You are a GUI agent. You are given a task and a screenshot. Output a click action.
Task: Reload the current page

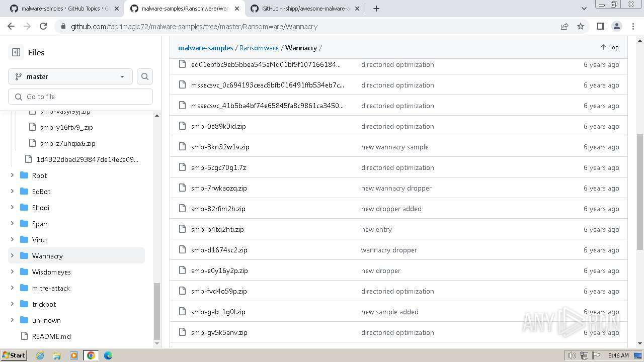pyautogui.click(x=43, y=27)
